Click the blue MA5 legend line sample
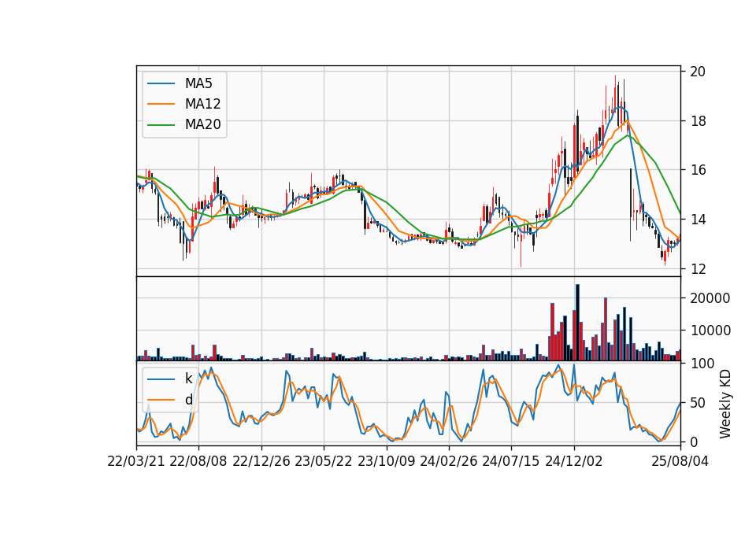The height and width of the screenshot is (543, 756). (x=161, y=83)
